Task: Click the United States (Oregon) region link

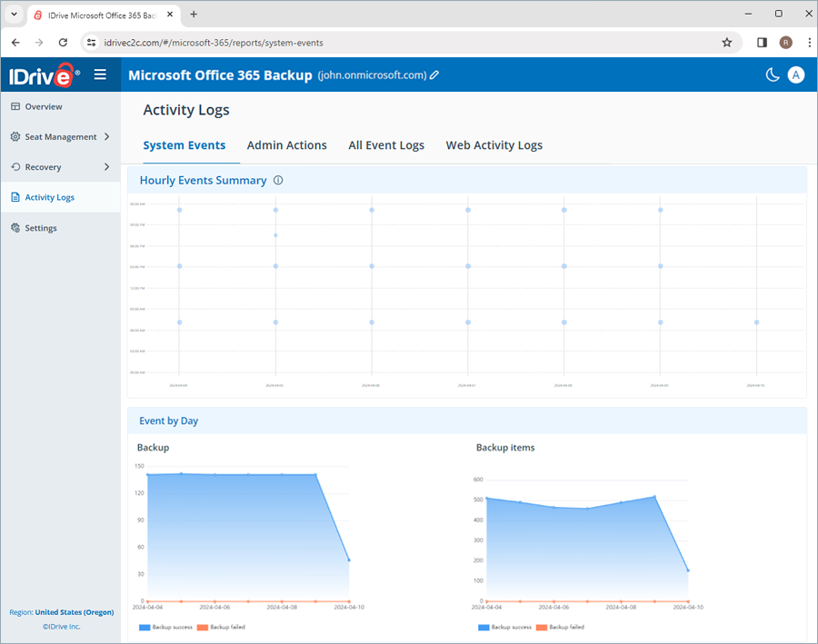Action: click(x=74, y=612)
